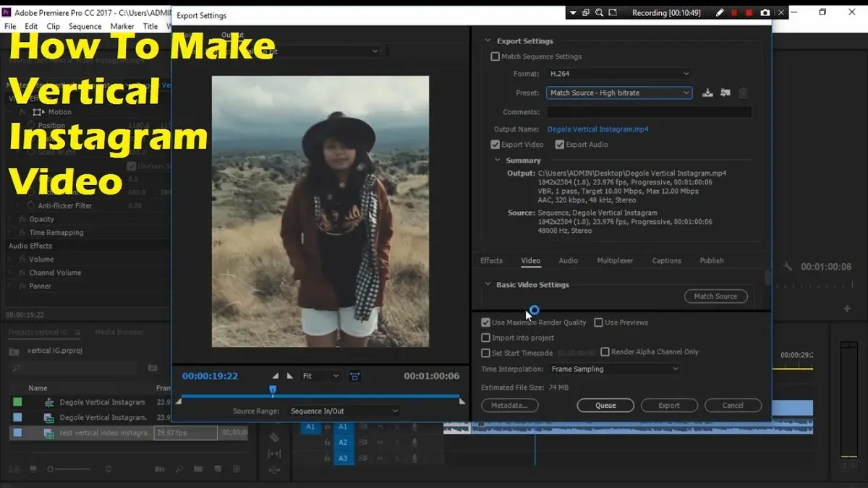
Task: Click the pencil icon in recording toolbar
Action: click(x=720, y=13)
